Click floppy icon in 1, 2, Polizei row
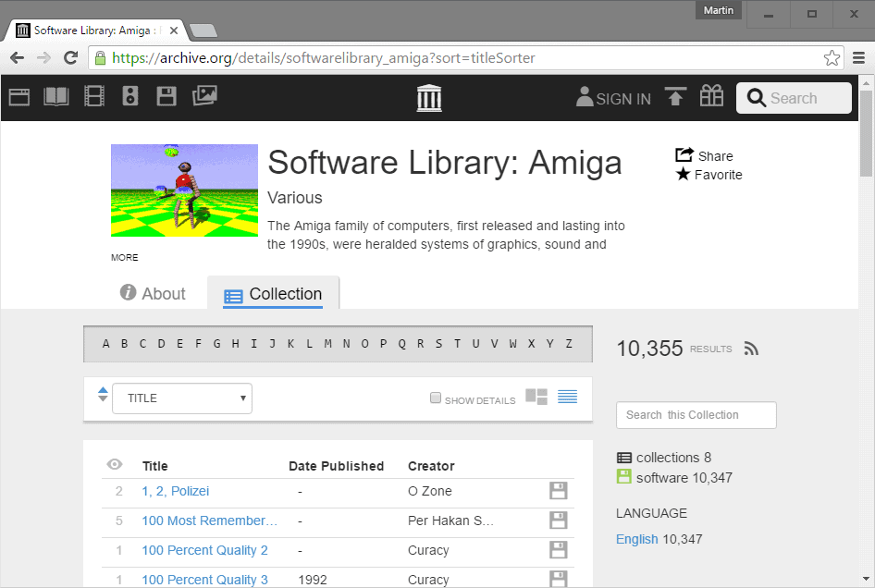Screen dimensions: 875x588 tap(558, 491)
